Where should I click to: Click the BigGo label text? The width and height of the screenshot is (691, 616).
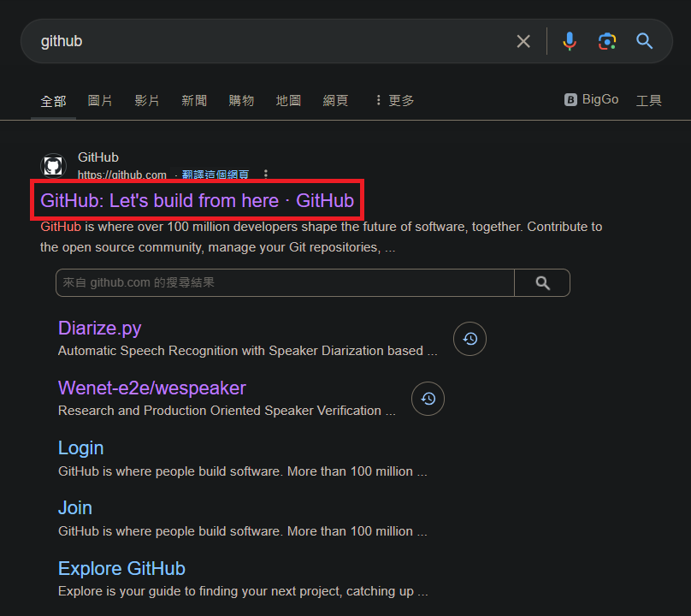pyautogui.click(x=600, y=99)
